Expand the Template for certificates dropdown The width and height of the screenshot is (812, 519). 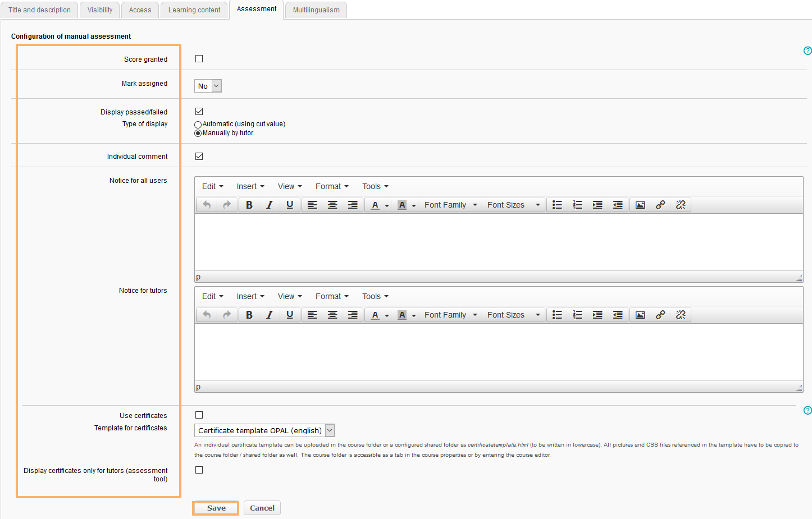tap(264, 431)
